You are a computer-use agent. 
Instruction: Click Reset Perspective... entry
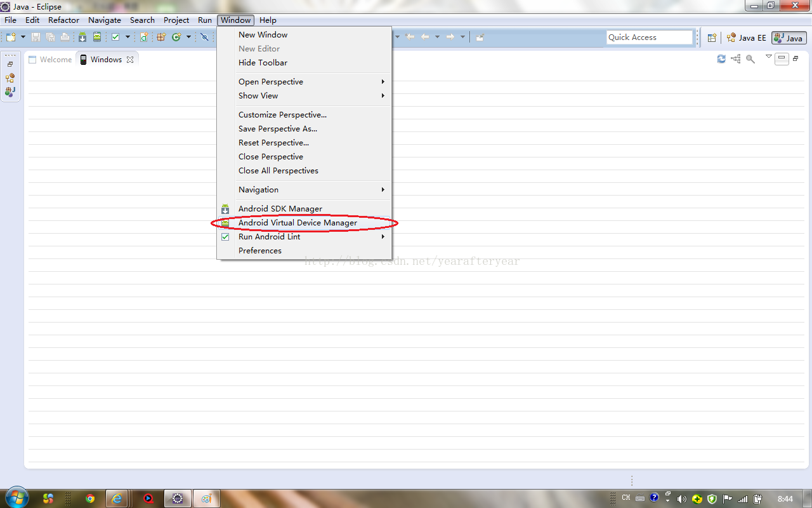pos(304,143)
